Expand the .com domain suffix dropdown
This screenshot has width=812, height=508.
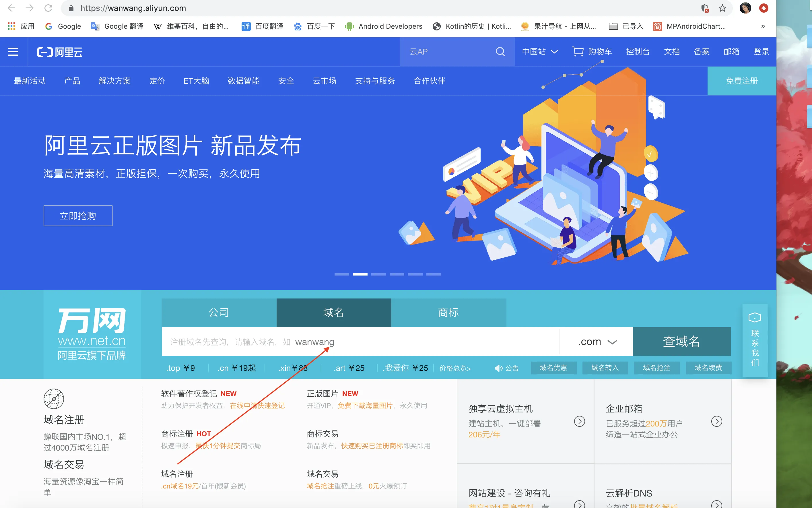coord(597,342)
